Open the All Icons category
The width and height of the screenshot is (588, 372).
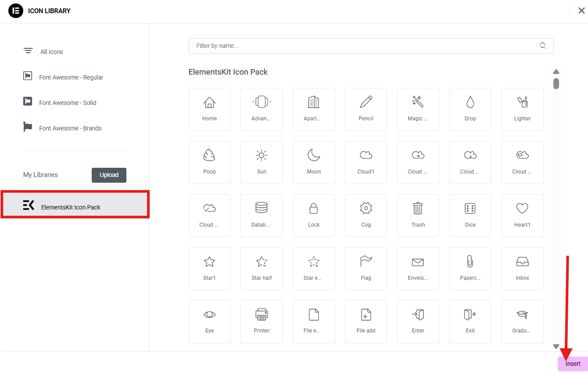pos(51,52)
